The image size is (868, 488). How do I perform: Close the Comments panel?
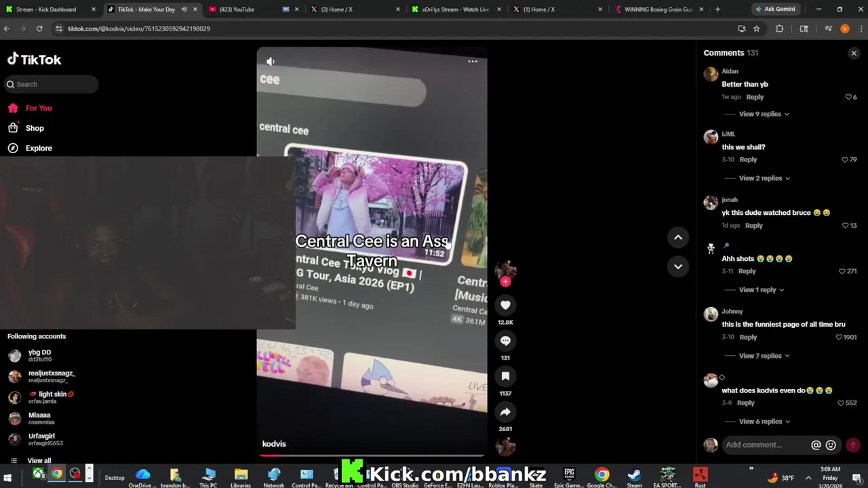coord(854,53)
